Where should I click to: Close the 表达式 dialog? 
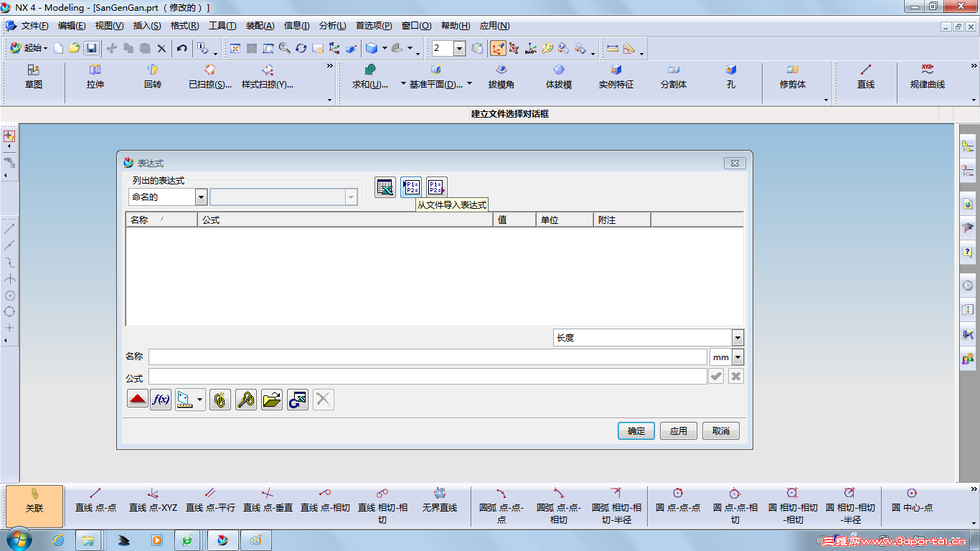(735, 163)
